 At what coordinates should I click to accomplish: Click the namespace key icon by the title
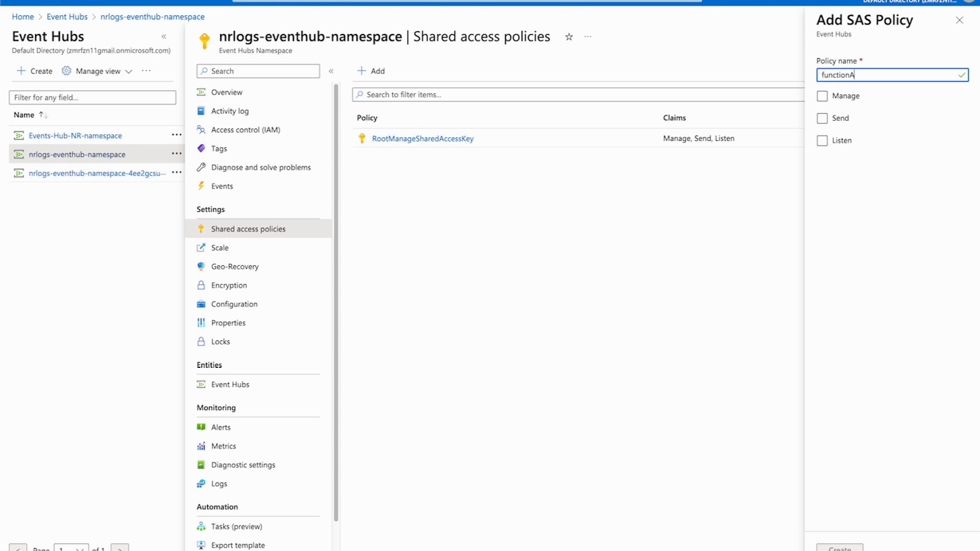point(205,41)
